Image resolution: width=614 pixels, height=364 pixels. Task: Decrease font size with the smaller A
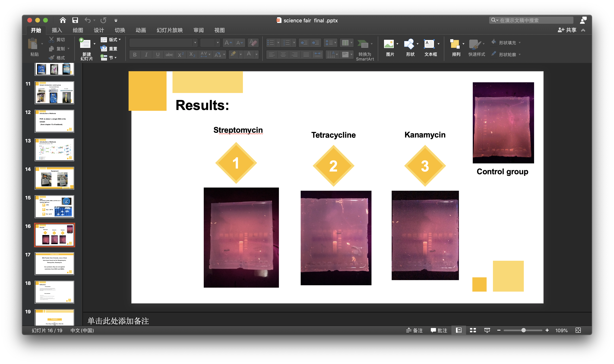point(239,43)
